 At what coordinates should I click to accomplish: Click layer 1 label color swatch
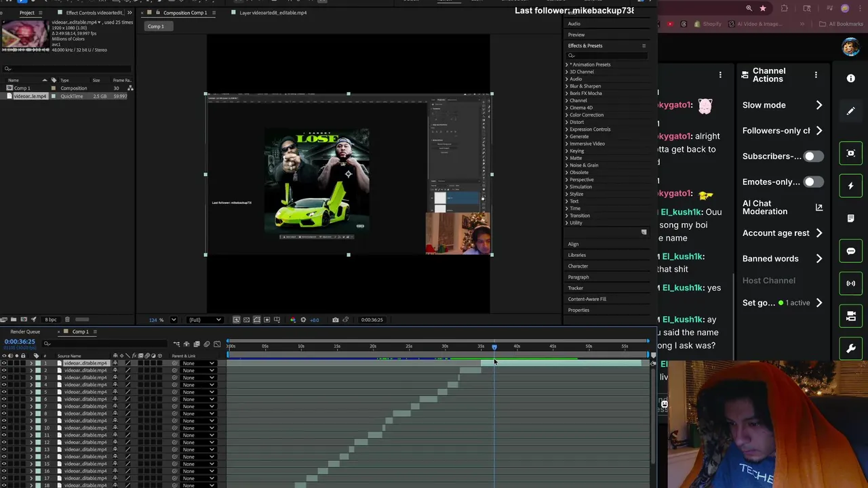pos(38,363)
